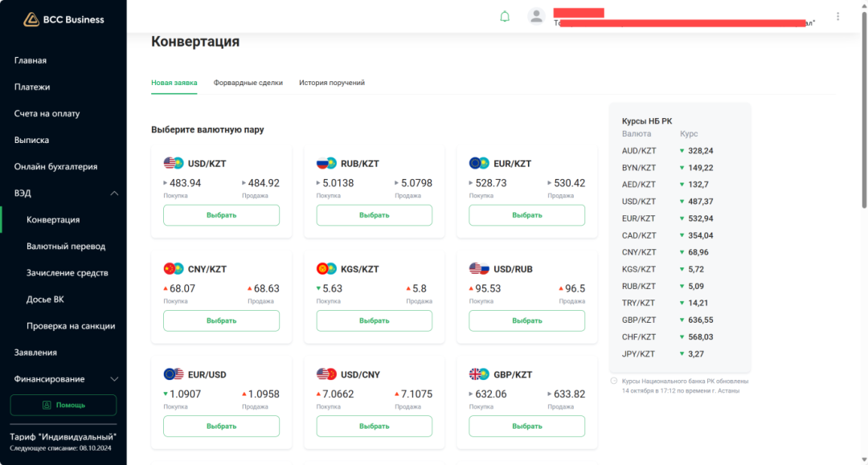Click the EUR/USD flag pair icon
868x465 pixels.
173,374
